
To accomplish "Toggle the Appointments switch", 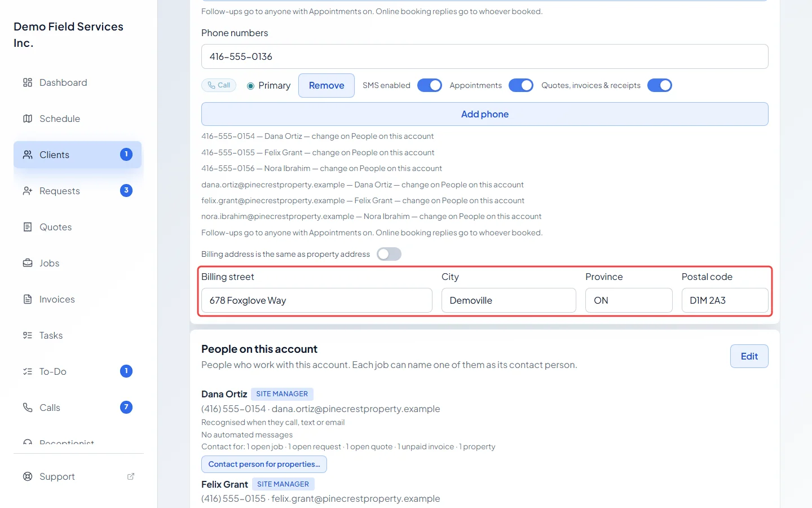I will 521,85.
